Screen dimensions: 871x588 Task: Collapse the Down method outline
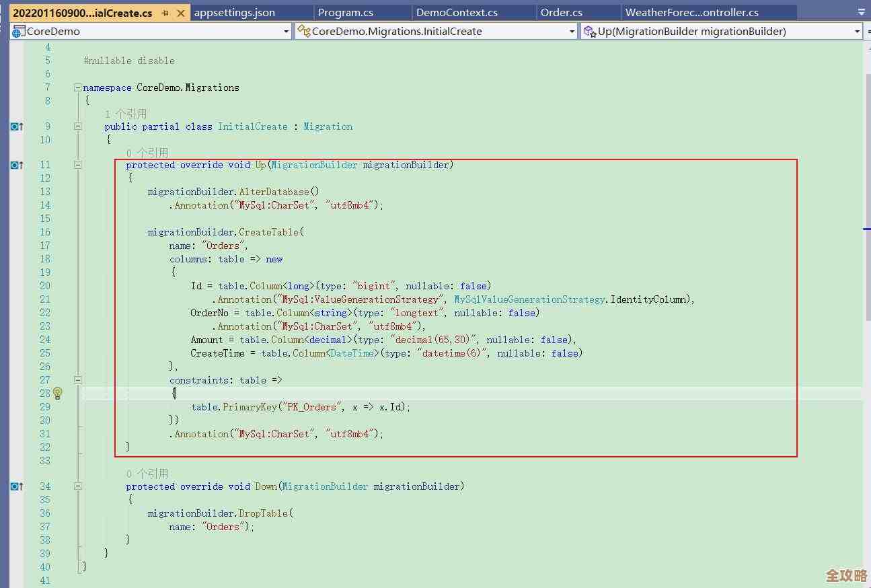(x=78, y=486)
